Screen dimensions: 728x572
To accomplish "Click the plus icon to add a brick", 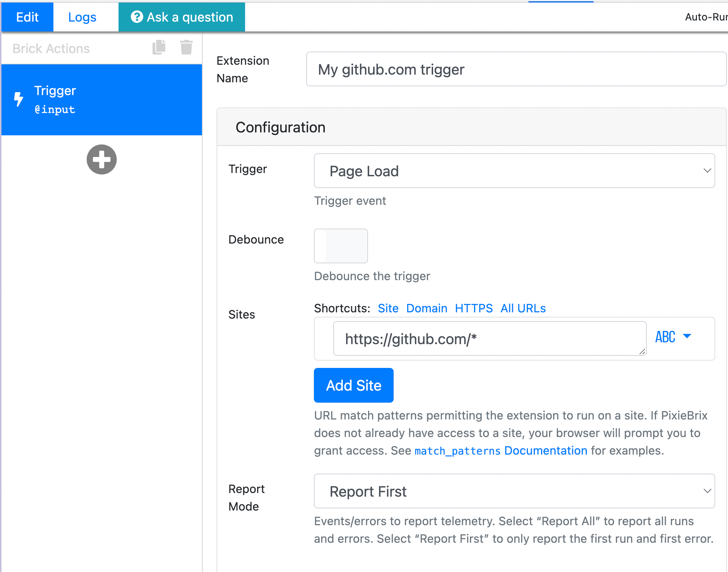I will pos(101,159).
